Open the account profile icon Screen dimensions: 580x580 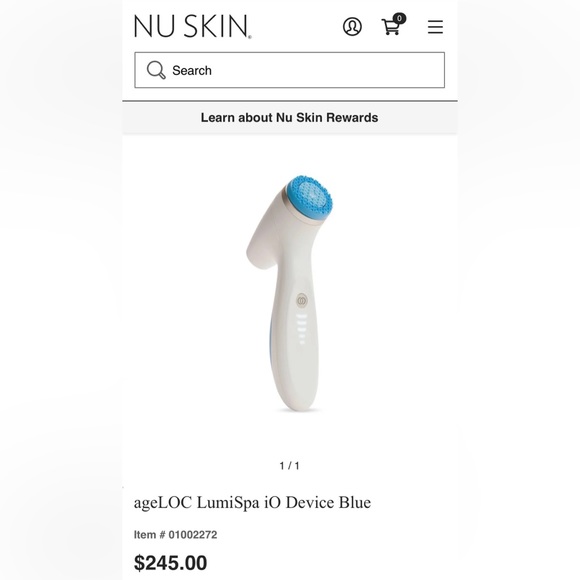click(x=352, y=27)
